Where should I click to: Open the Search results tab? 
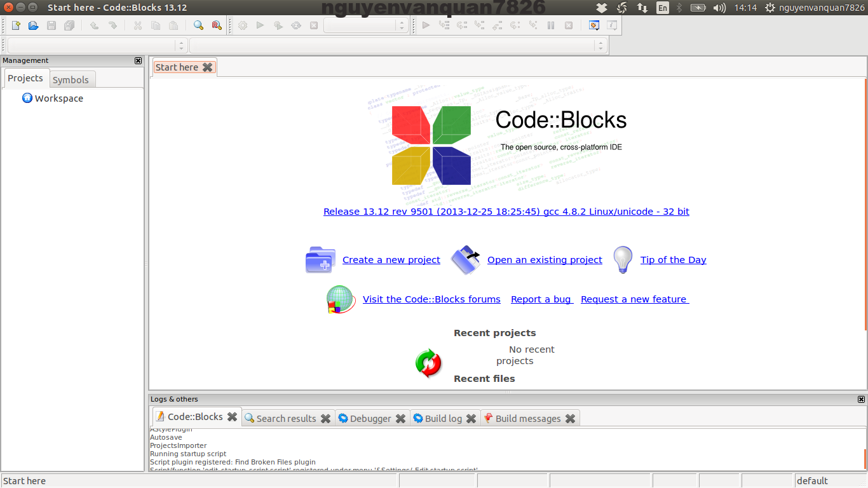[x=286, y=418]
